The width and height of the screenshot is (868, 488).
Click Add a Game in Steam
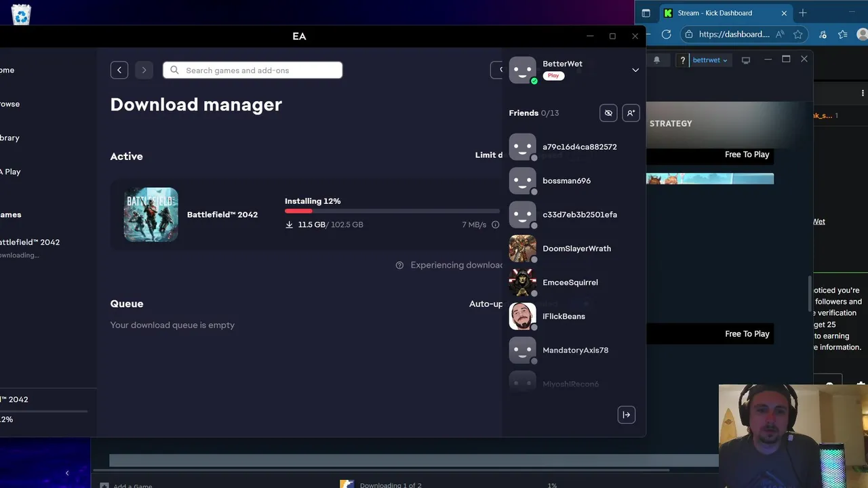click(x=126, y=485)
